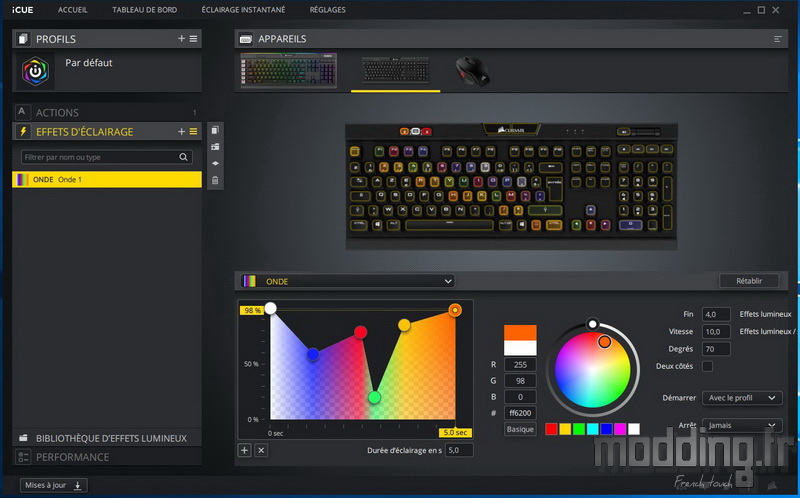Pick the red preset color swatch

click(x=551, y=429)
